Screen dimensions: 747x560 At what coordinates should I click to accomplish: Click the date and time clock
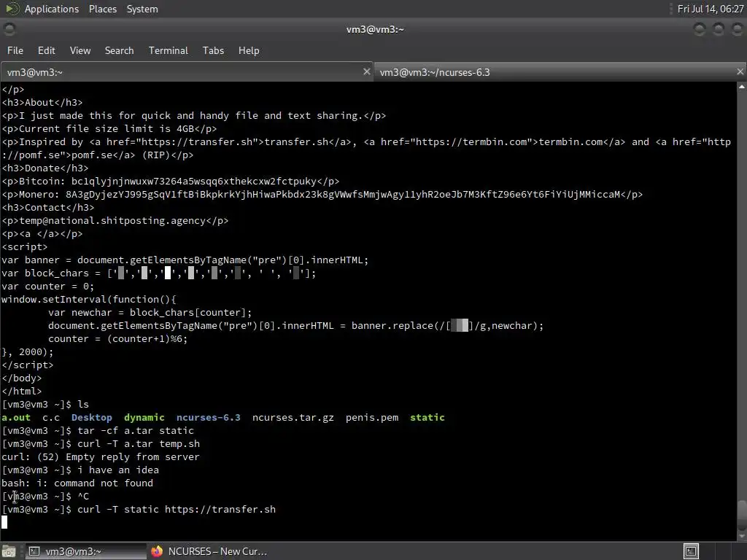pos(711,9)
